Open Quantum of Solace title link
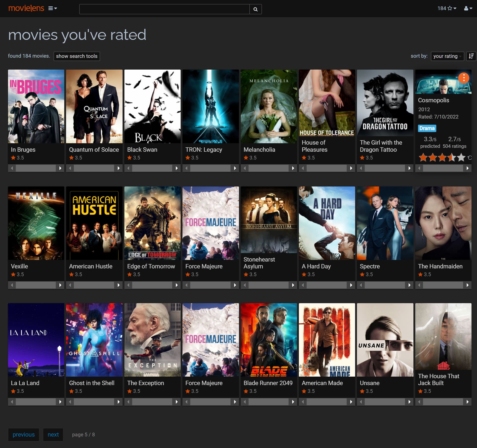Screen dimensions: 477x448 coord(94,150)
